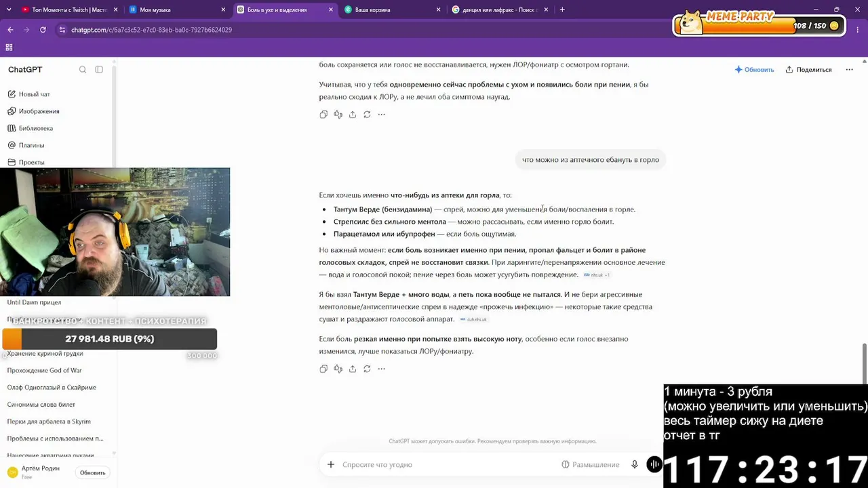Start a new chat via Новый чат

click(x=34, y=94)
